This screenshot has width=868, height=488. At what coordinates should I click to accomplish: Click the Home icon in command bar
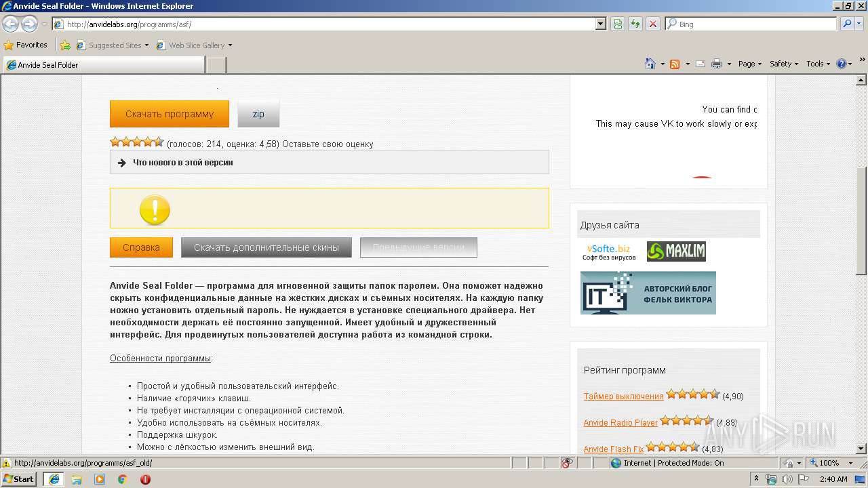tap(650, 64)
